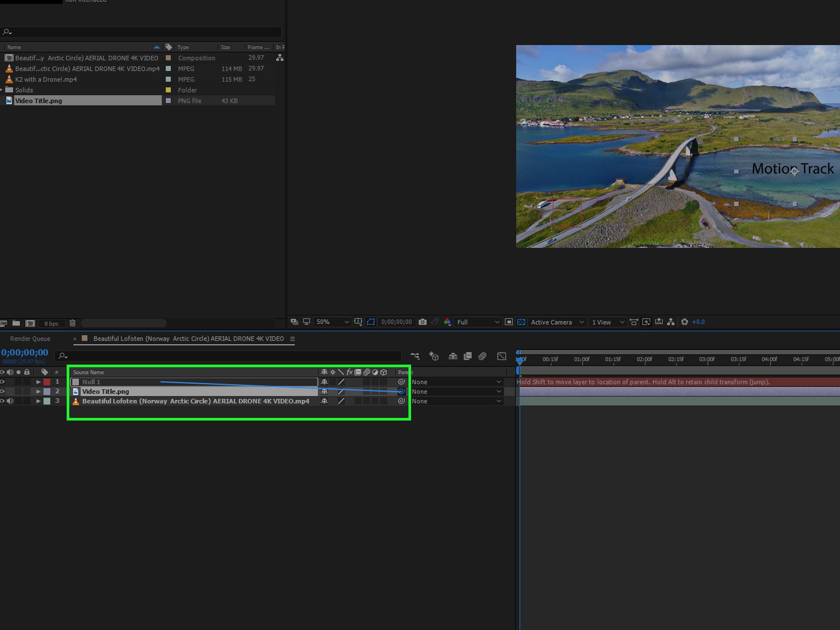
Task: Click the 8 bpc color depth button
Action: click(x=51, y=324)
